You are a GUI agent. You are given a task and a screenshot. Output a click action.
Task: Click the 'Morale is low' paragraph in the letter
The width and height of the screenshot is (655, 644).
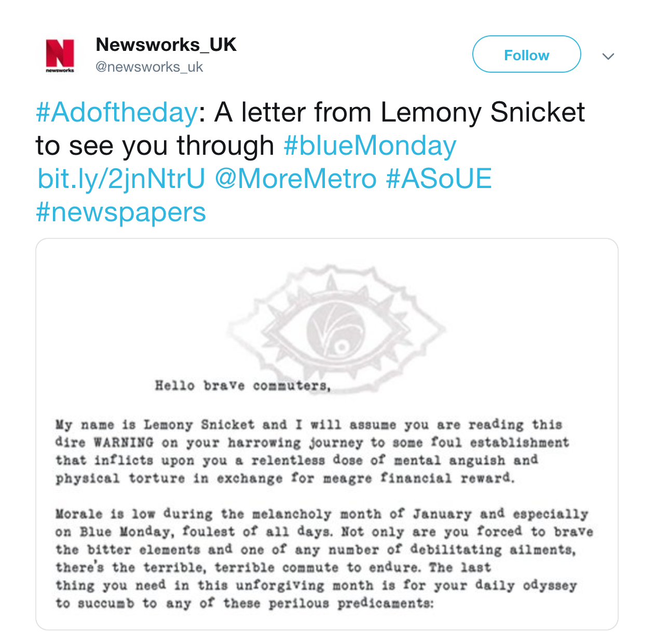324,558
